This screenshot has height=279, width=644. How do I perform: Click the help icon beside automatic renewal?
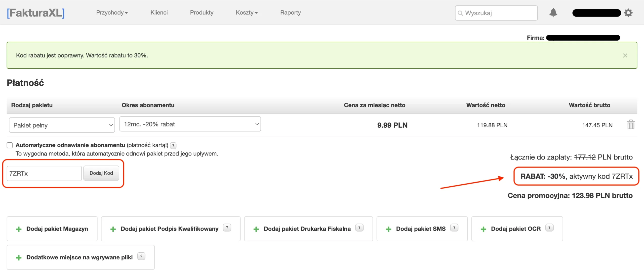[x=173, y=145]
